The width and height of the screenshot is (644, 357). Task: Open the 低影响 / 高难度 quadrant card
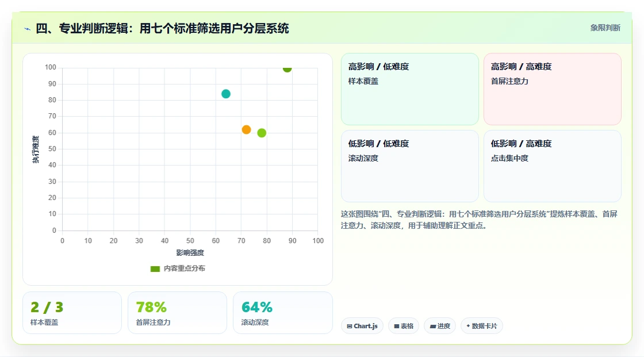(x=553, y=166)
